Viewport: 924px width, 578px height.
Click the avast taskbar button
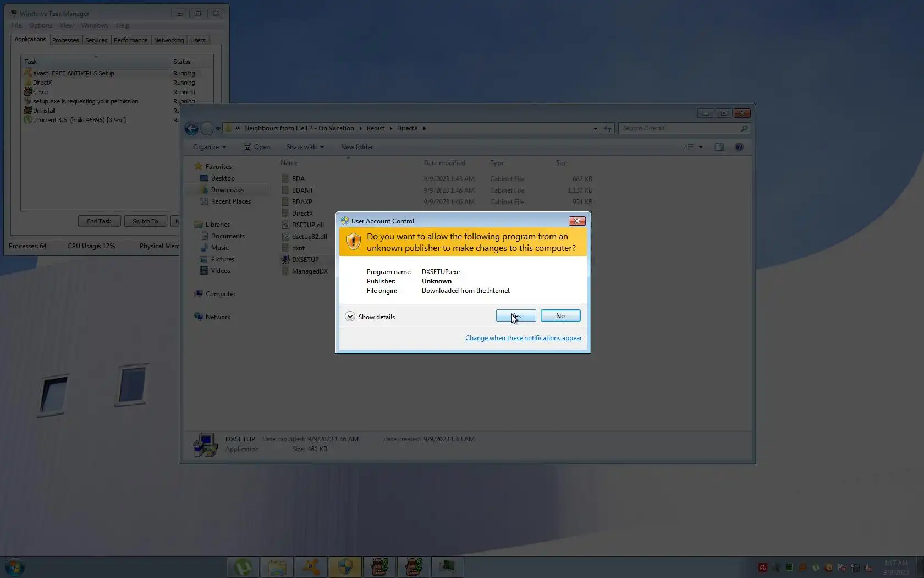[x=311, y=567]
